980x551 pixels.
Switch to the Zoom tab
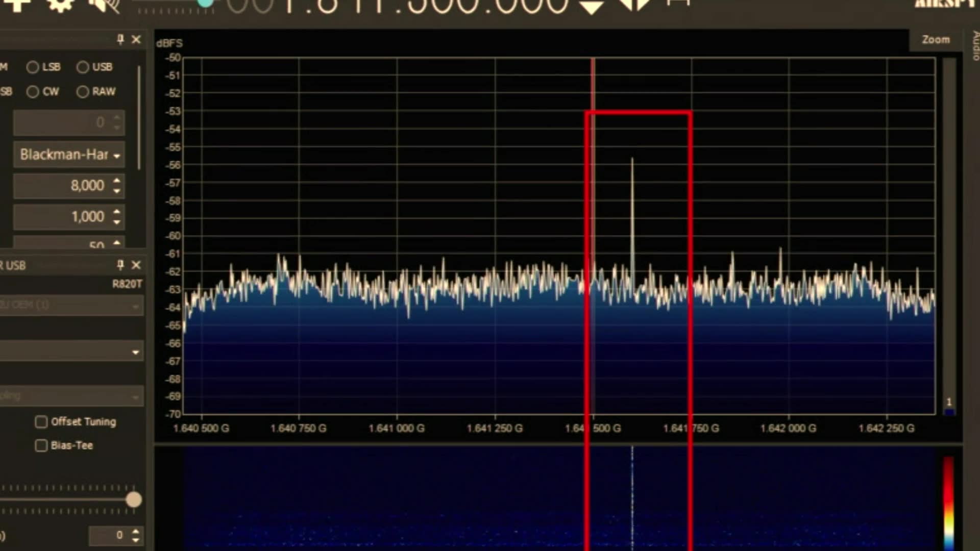click(x=936, y=40)
